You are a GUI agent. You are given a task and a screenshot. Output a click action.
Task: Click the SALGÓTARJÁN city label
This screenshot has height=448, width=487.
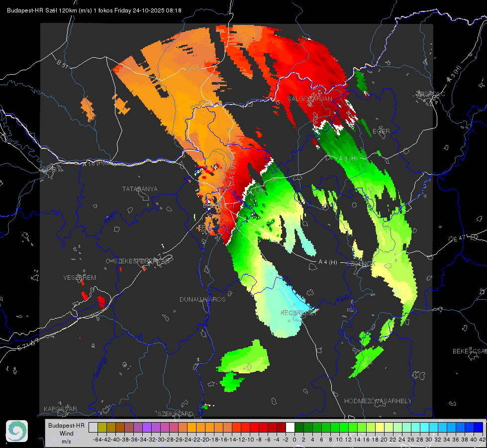click(309, 99)
